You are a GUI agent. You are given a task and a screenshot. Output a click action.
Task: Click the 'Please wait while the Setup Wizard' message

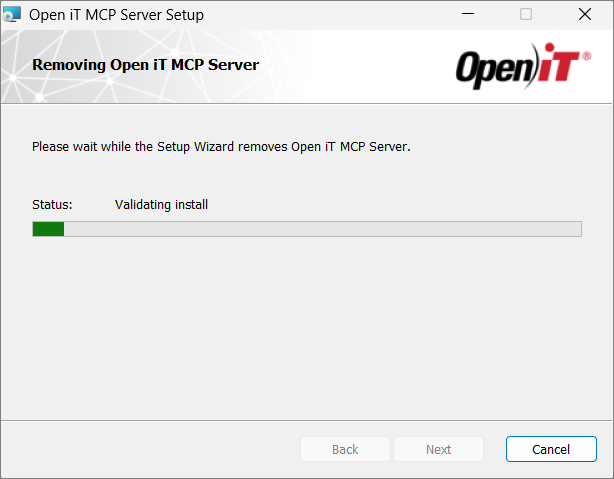pyautogui.click(x=221, y=146)
